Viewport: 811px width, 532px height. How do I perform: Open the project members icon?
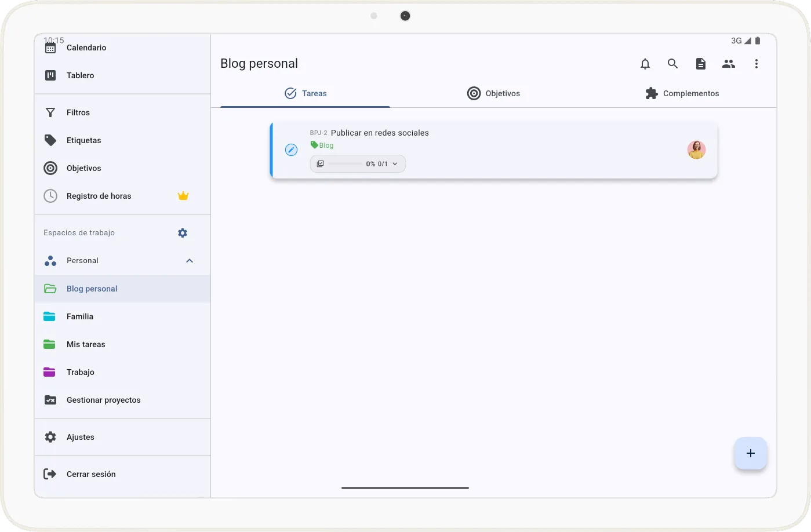tap(728, 64)
